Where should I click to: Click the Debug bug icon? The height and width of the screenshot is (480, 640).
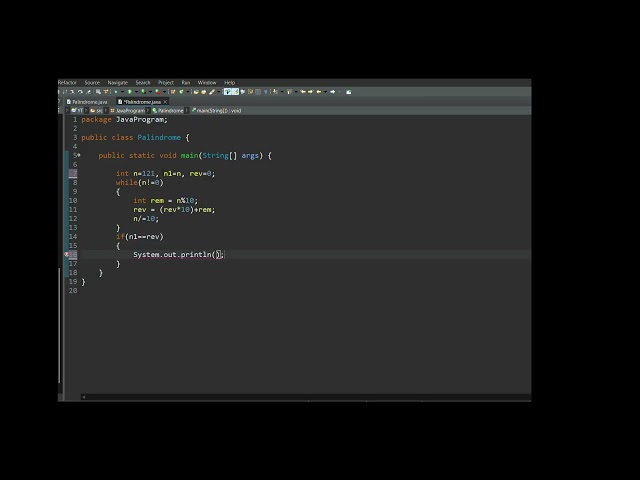(x=116, y=92)
